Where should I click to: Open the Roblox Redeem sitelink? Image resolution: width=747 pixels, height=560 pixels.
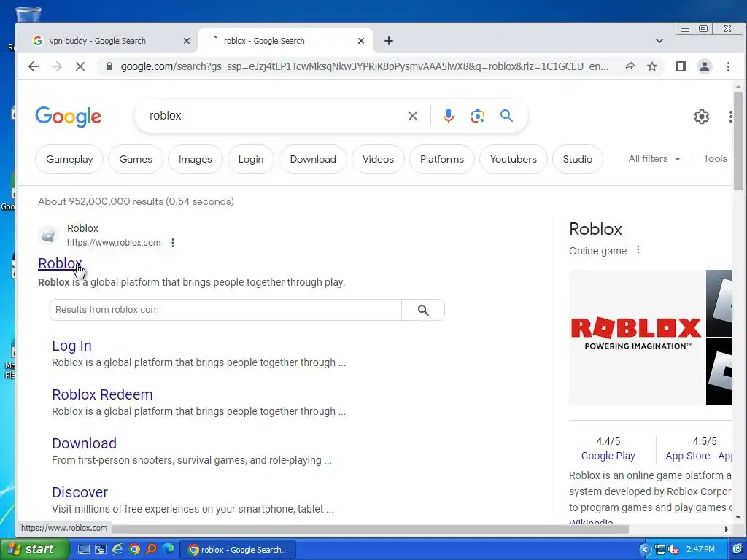click(x=102, y=394)
